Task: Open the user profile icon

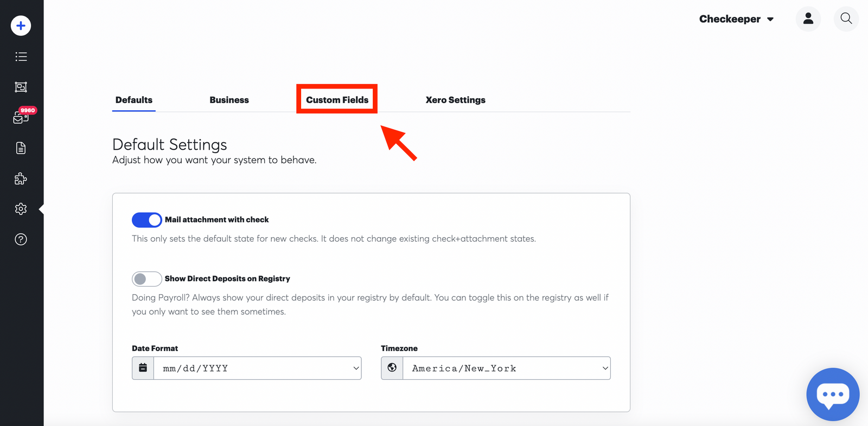Action: click(808, 18)
